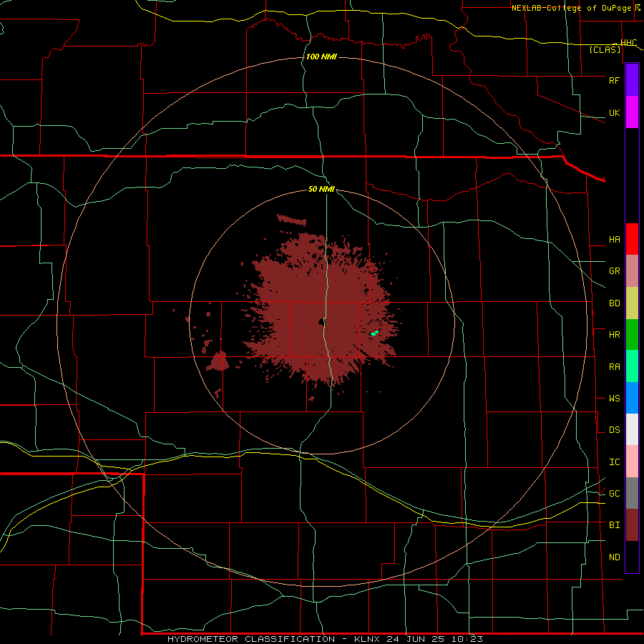Screen dimensions: 644x644
Task: Click the isolated brown echo blob southwest of main return
Action: coord(218,361)
